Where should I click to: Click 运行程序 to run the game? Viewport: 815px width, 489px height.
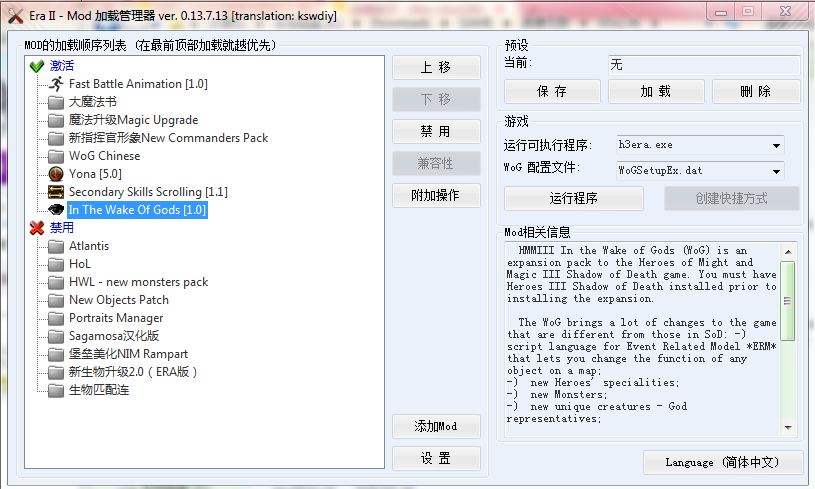[574, 199]
